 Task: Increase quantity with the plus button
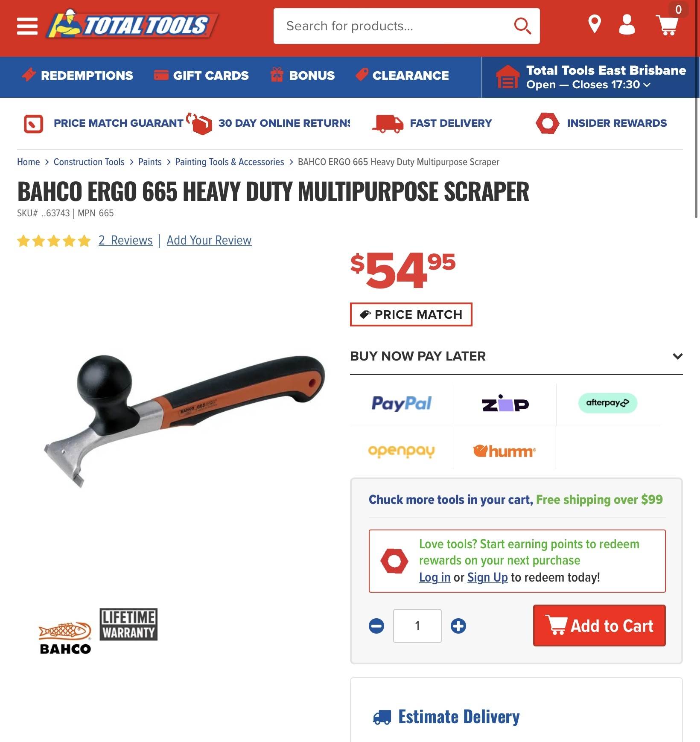[458, 626]
